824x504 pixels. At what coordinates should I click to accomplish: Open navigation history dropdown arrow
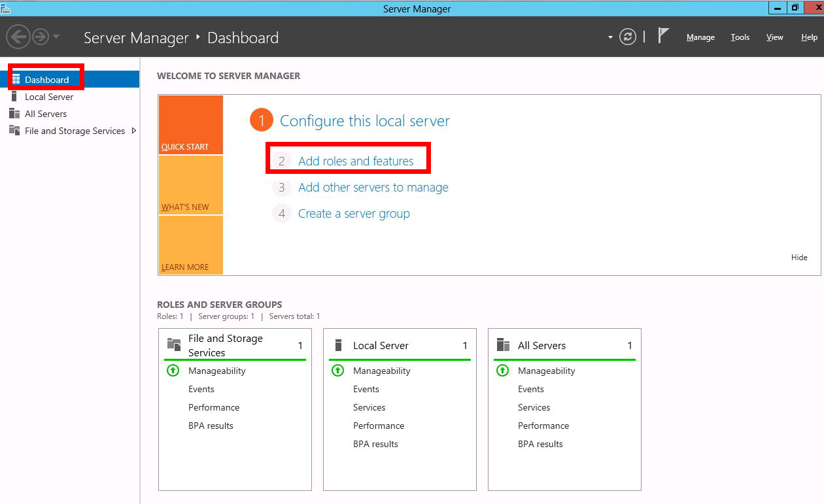click(56, 37)
